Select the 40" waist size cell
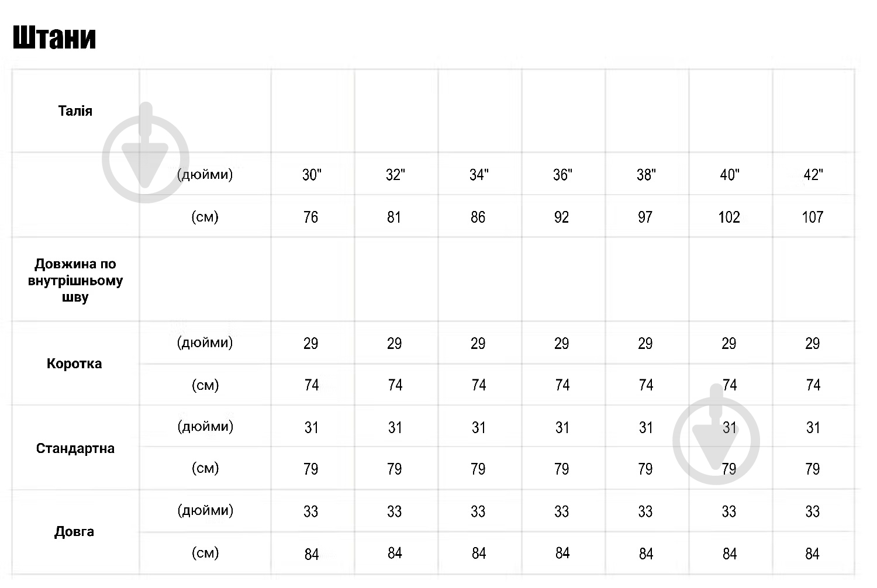Viewport: 877px width, 588px height. coord(730,175)
